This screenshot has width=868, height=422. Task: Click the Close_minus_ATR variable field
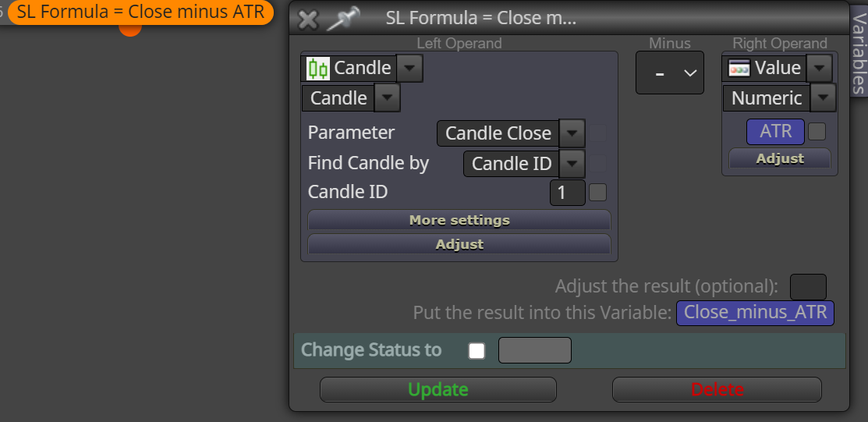(x=755, y=313)
